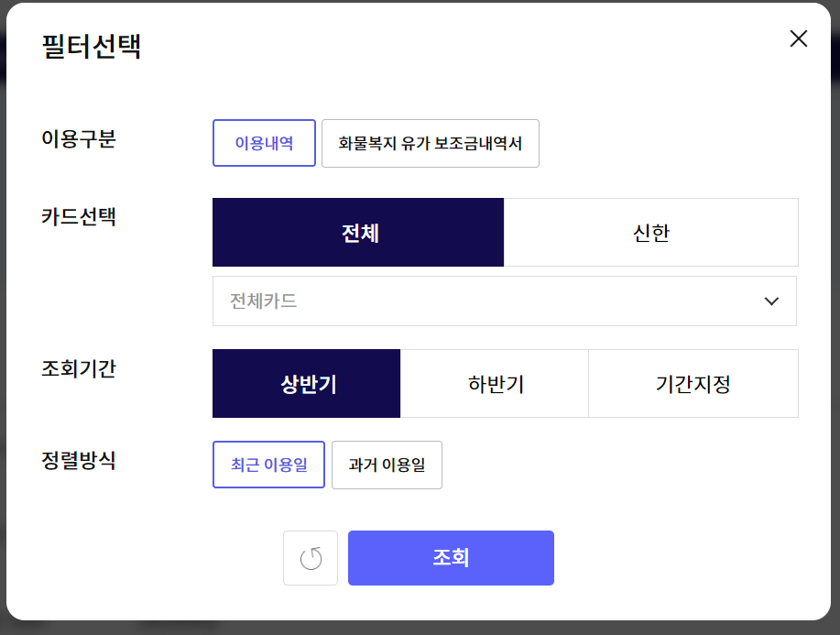Click the 조회기간 row label

tap(79, 369)
